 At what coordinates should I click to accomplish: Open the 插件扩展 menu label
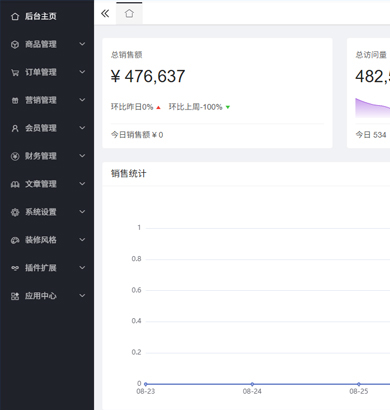pos(41,268)
